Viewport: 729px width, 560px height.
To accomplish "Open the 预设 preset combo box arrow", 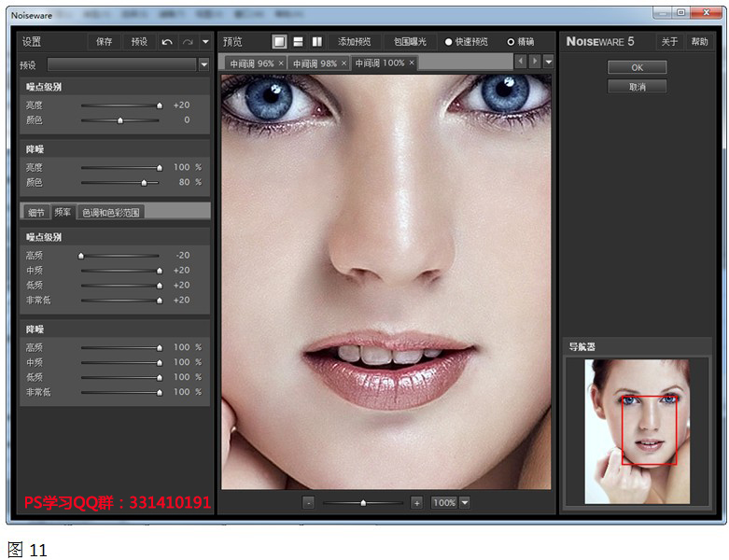I will pyautogui.click(x=203, y=64).
